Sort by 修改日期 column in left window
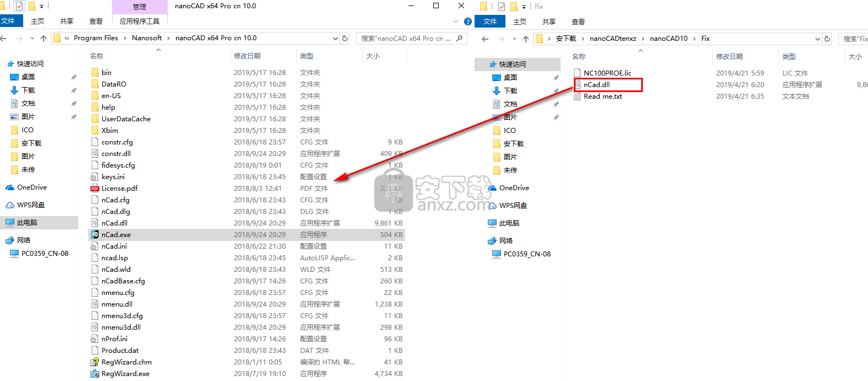This screenshot has width=868, height=381. 247,56
